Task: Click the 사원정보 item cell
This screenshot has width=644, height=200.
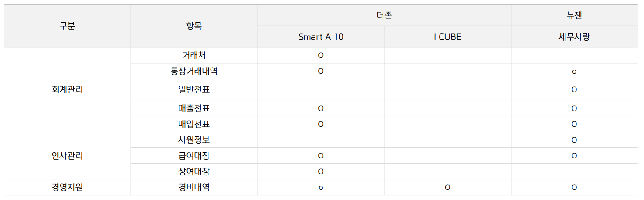Action: [x=194, y=140]
